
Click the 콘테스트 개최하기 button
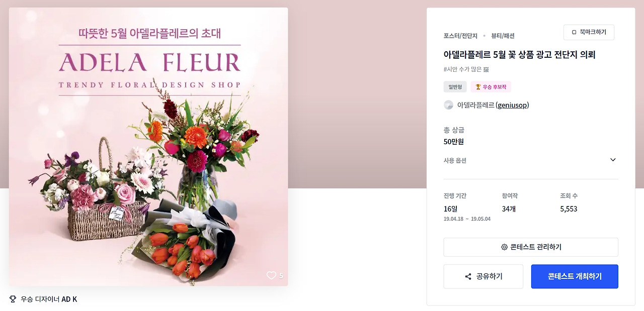click(575, 276)
